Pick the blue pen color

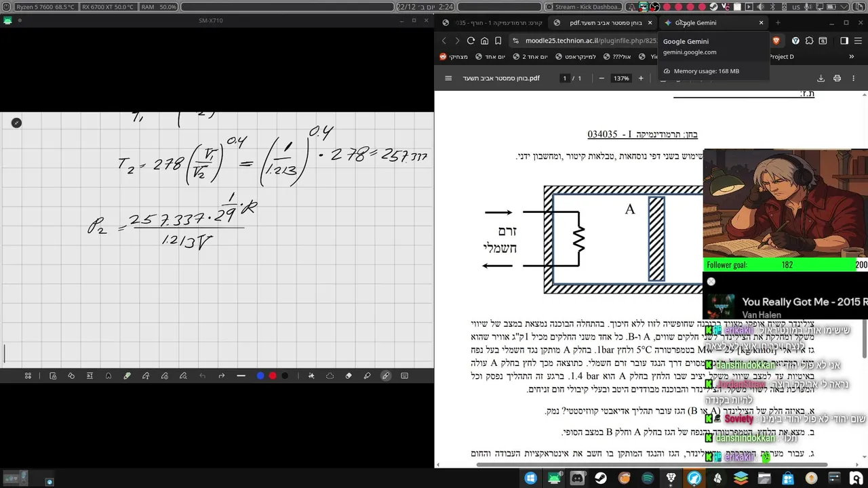click(260, 375)
